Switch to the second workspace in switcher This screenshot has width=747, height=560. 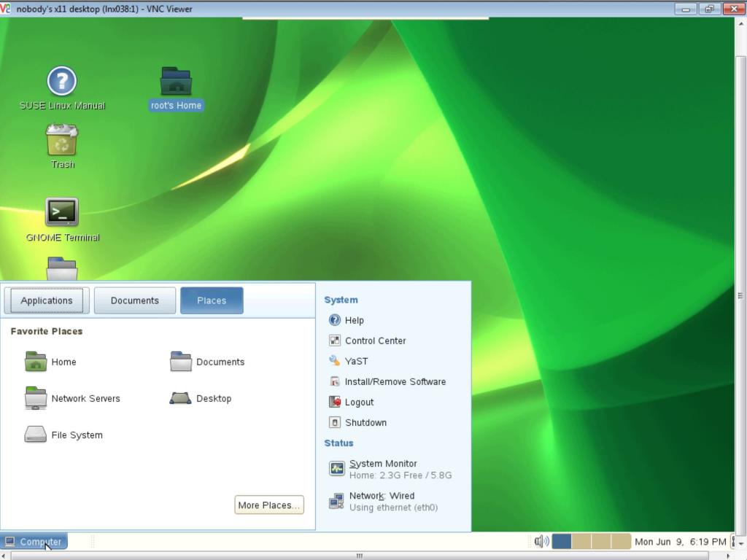coord(581,542)
